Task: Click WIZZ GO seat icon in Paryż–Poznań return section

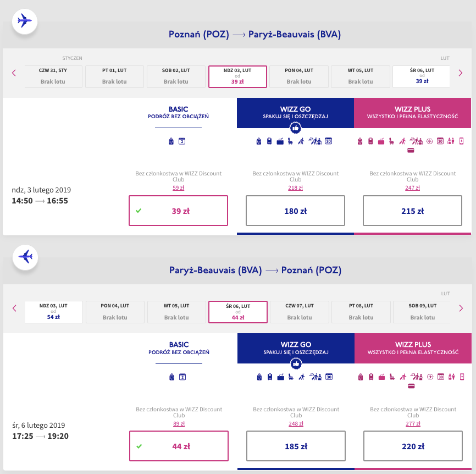Action: [x=291, y=377]
